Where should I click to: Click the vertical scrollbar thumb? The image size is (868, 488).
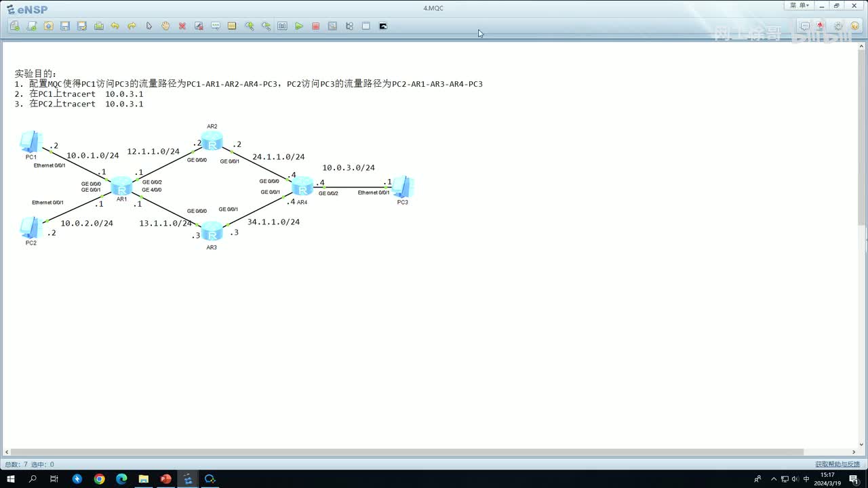pos(862,138)
